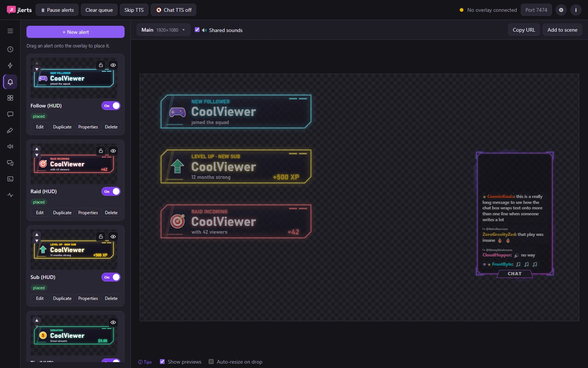The width and height of the screenshot is (588, 368).
Task: Open the activity pulse sidebar icon
Action: coord(10,195)
